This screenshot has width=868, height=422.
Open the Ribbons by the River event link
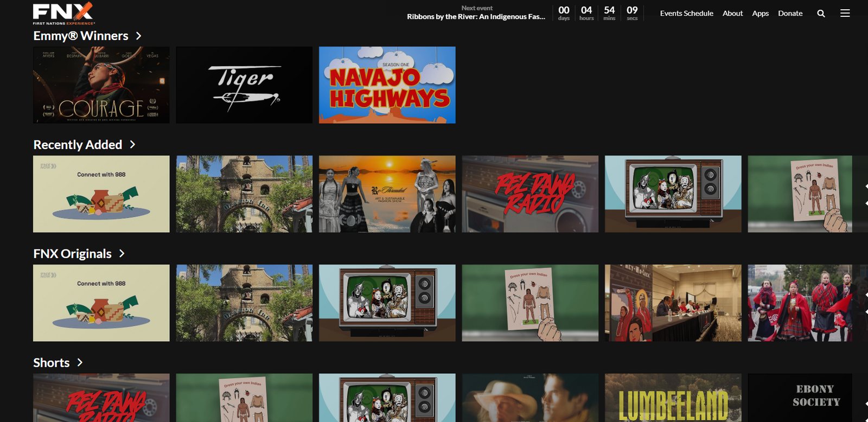[476, 17]
